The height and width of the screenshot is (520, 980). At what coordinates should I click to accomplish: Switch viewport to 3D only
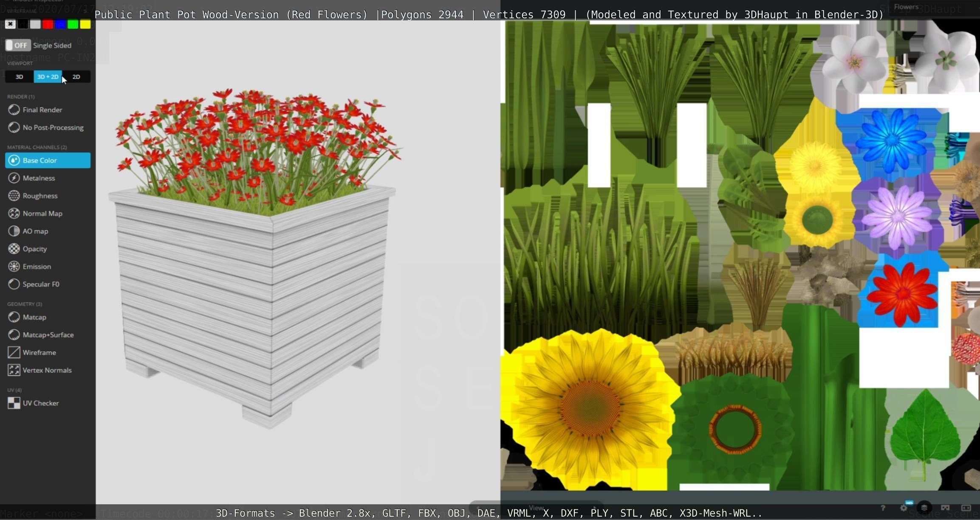(19, 77)
